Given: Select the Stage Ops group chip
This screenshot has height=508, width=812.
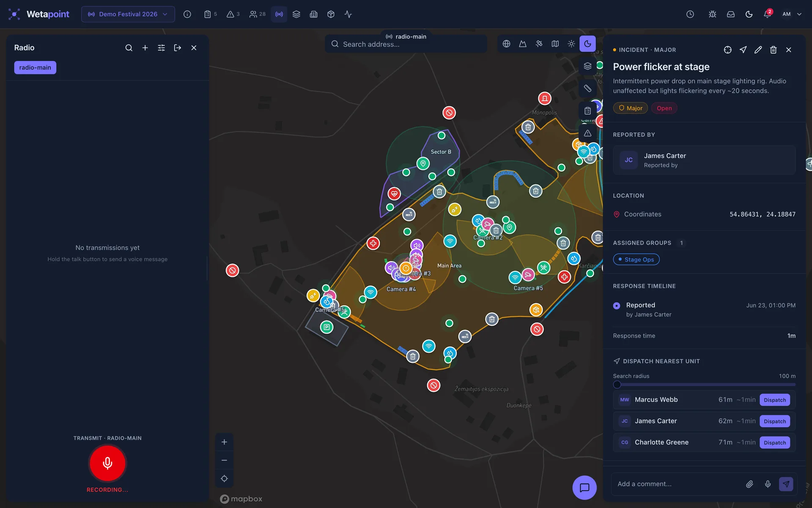Looking at the screenshot, I should pyautogui.click(x=636, y=260).
